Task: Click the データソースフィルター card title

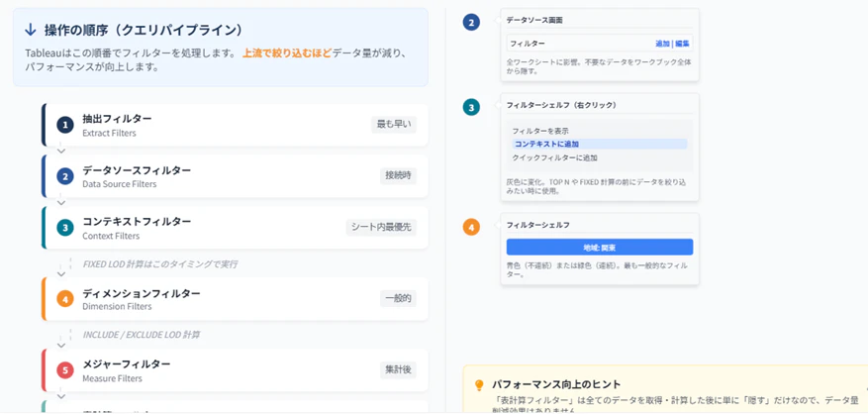Action: coord(137,170)
